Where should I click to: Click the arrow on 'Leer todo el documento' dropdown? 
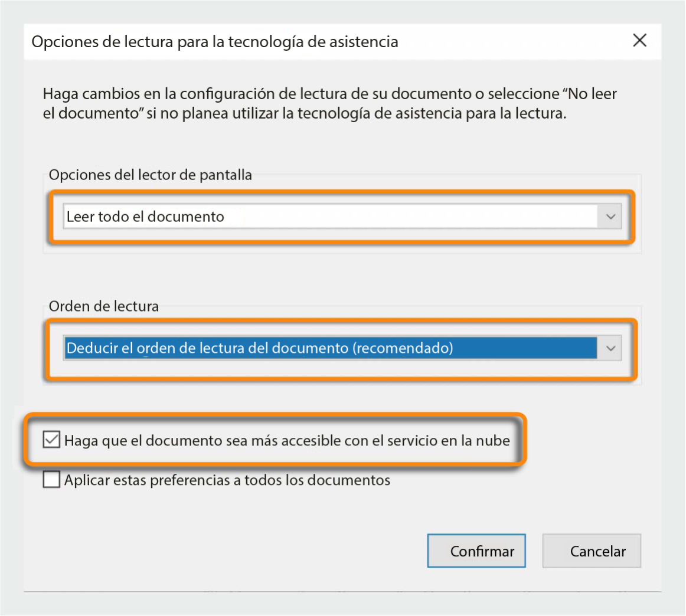coord(611,217)
